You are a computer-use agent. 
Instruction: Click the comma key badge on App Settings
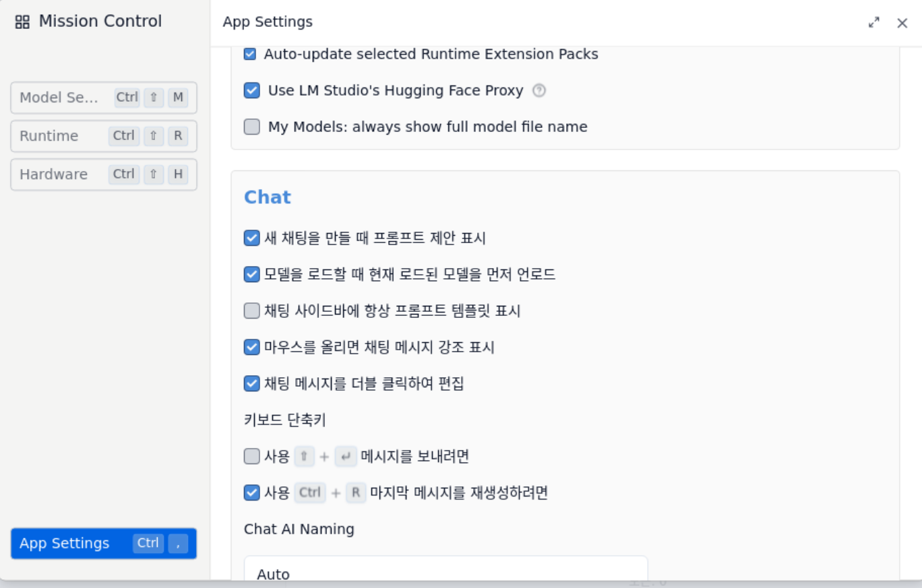(x=178, y=544)
